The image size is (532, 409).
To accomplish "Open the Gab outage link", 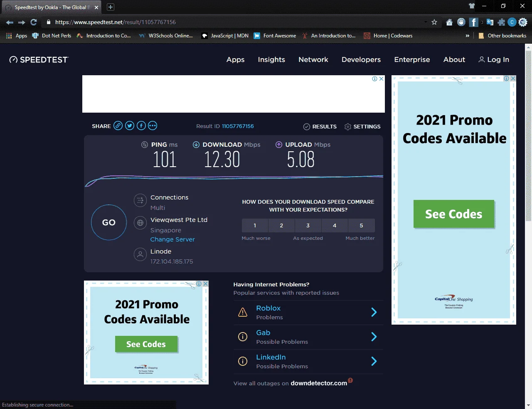I will click(x=263, y=333).
